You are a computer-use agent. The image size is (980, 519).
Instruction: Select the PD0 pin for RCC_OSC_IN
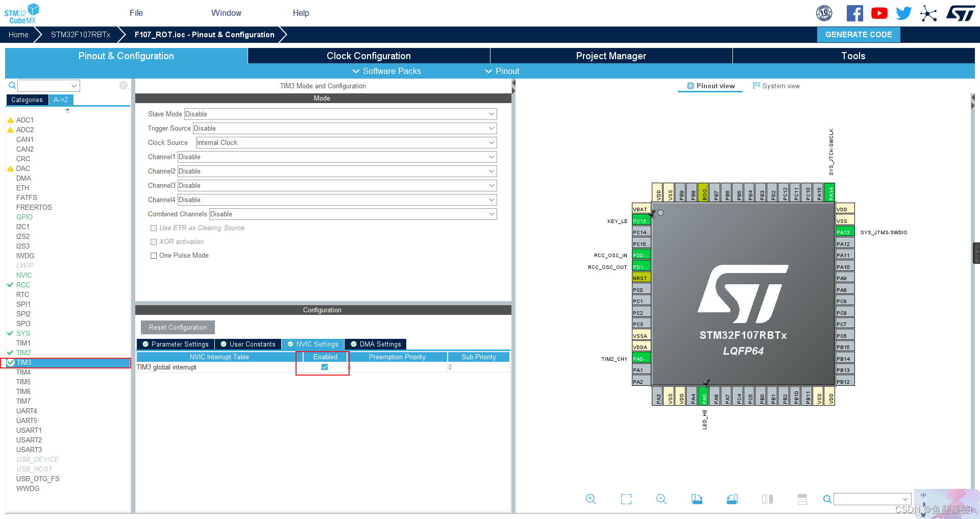[x=641, y=255]
